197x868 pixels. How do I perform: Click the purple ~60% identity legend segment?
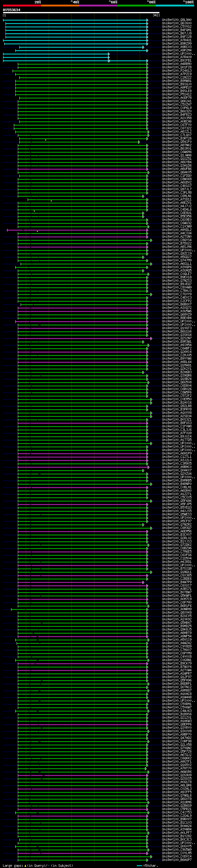pos(98,6)
